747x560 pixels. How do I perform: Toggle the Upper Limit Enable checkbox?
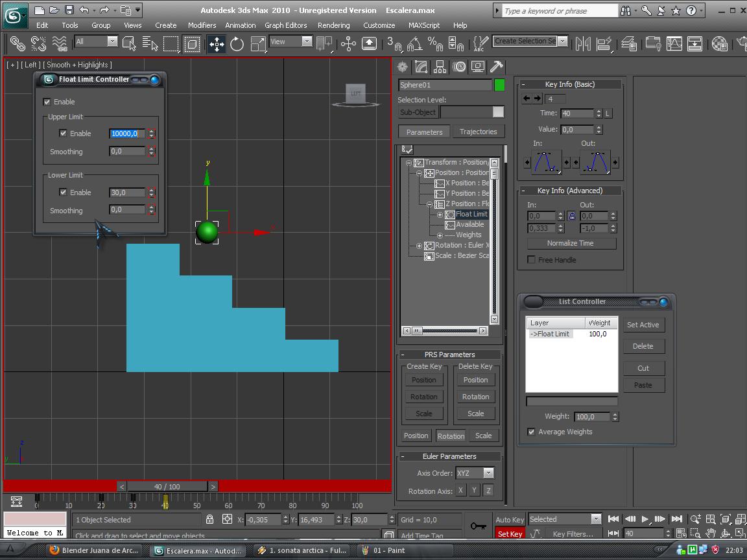tap(63, 134)
